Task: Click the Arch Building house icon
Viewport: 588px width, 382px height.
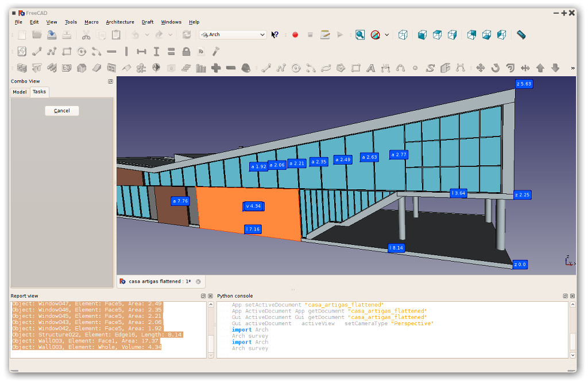Action: click(x=82, y=68)
